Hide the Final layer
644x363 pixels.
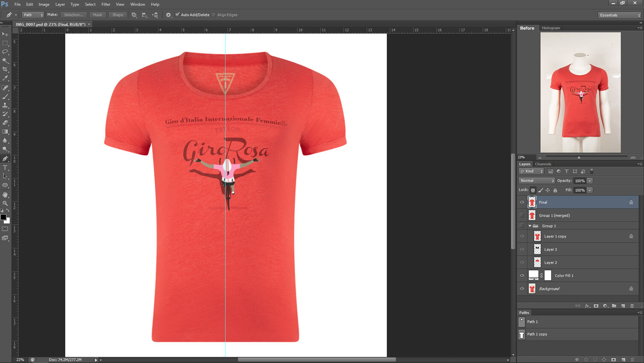[x=522, y=202]
